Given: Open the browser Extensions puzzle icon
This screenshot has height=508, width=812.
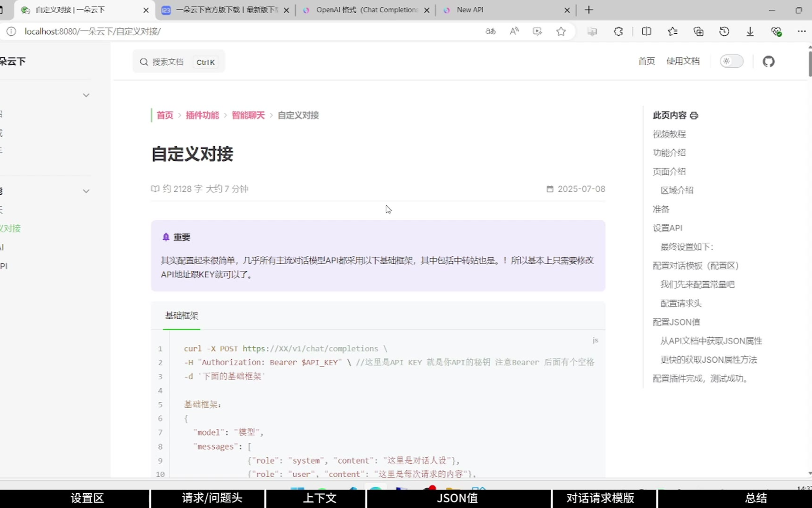Looking at the screenshot, I should tap(618, 32).
